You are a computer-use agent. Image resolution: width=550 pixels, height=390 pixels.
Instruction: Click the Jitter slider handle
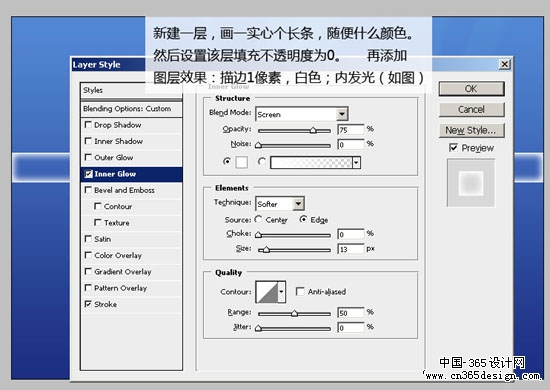(259, 328)
